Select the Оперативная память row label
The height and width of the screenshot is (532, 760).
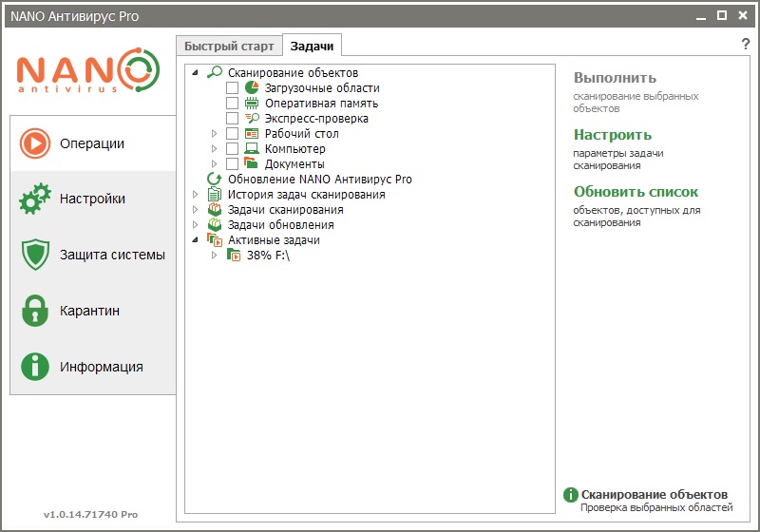coord(321,104)
